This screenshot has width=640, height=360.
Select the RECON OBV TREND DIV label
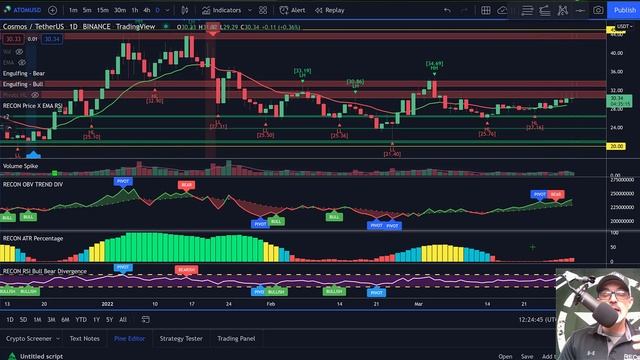coord(33,184)
